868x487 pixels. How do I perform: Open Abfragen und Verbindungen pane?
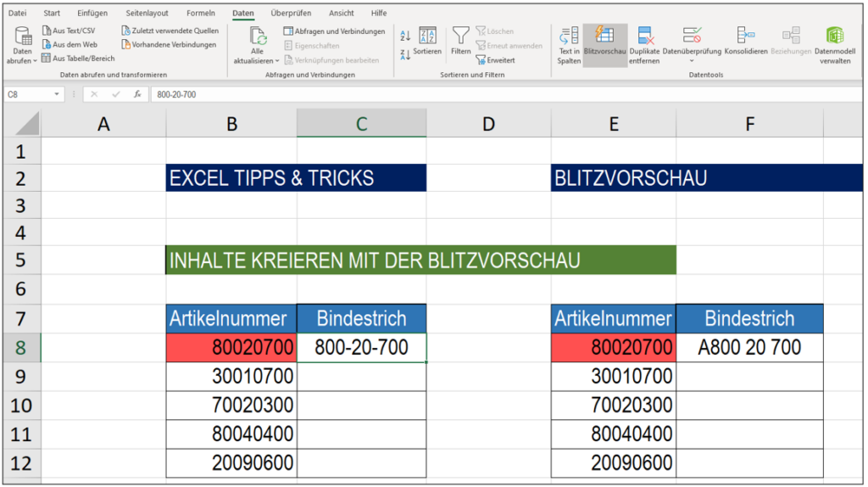point(334,31)
